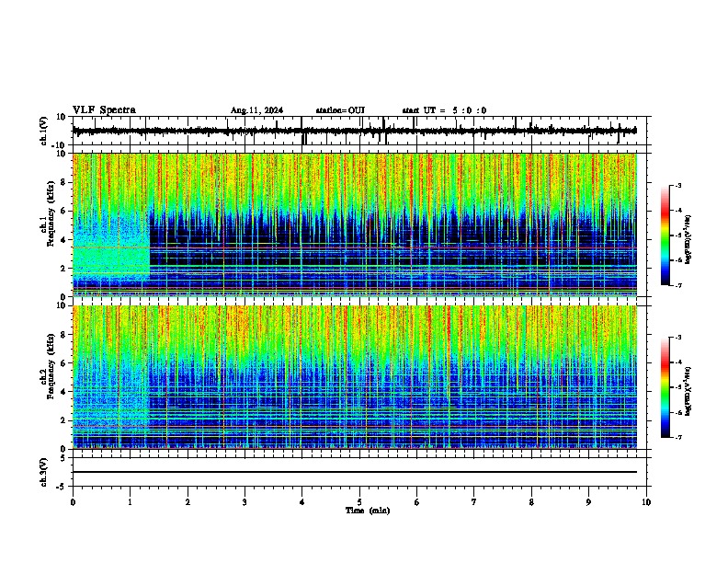Click the '-7' label on ch.1 color bar
The width and height of the screenshot is (728, 563).
677,285
